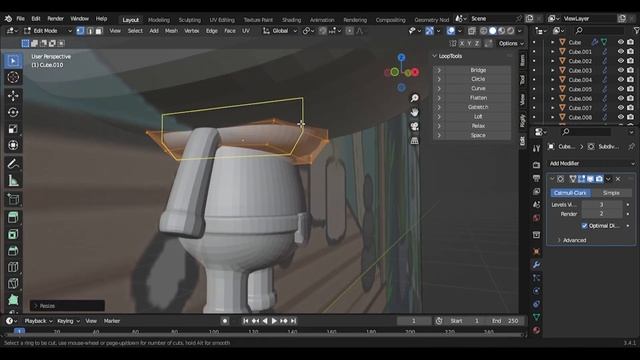Open the Options dropdown
Viewport: 640px width, 360px height.
pos(511,43)
